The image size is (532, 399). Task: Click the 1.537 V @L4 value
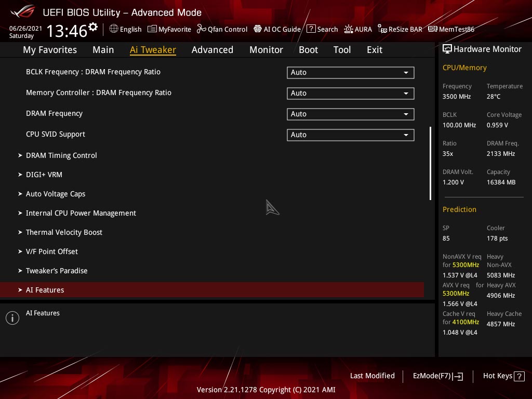point(460,275)
